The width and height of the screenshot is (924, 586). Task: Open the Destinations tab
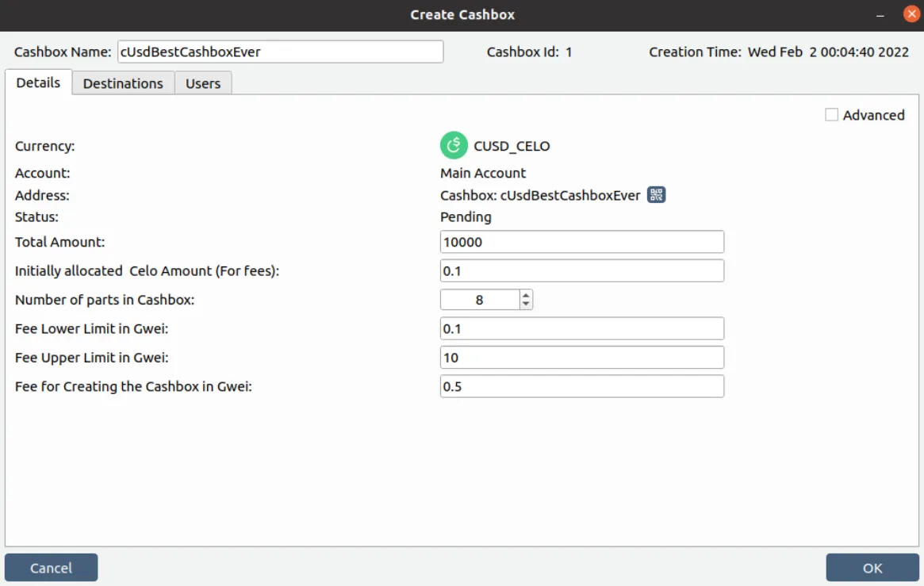(x=123, y=83)
